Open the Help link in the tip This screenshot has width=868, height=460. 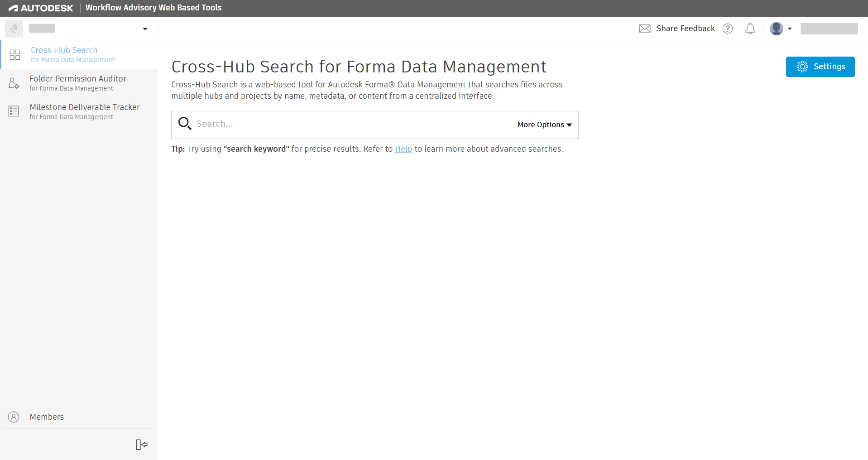pyautogui.click(x=403, y=149)
